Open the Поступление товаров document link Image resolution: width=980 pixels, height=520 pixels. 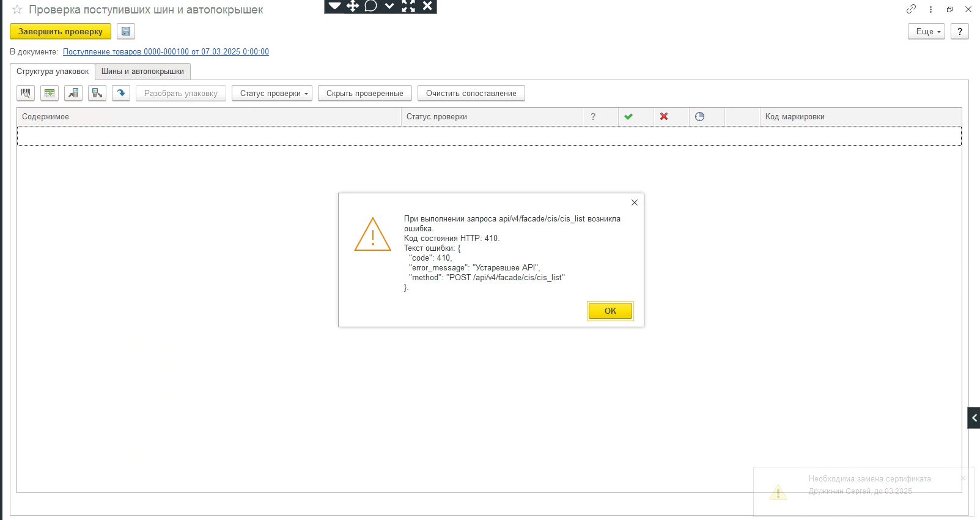coord(166,52)
